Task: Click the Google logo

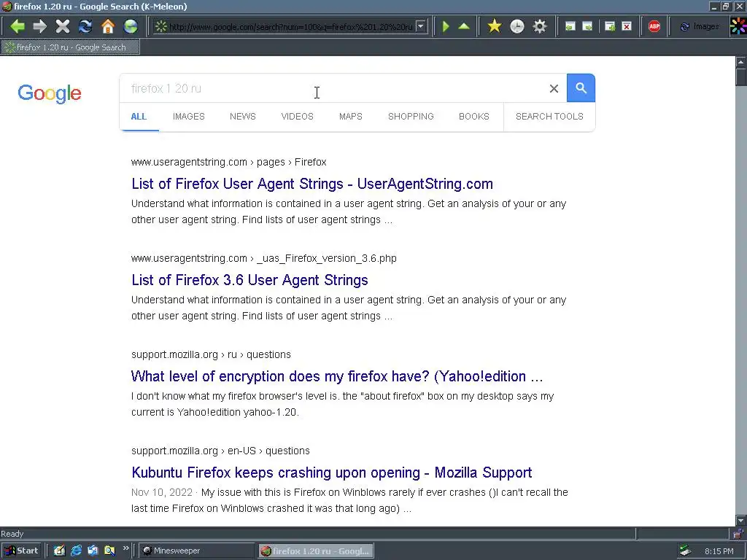Action: [50, 93]
